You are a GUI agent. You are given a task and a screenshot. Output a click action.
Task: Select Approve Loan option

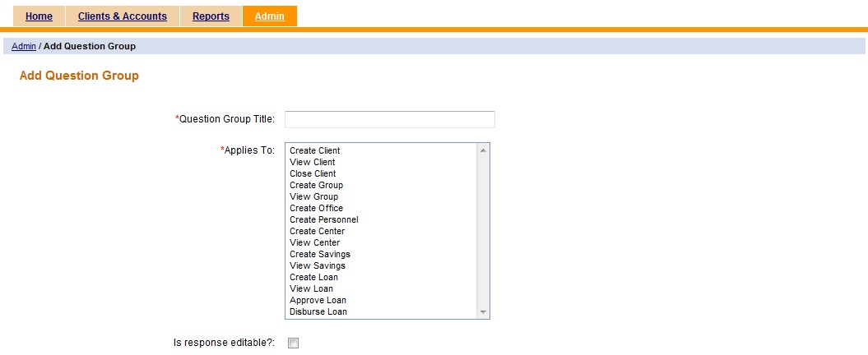318,300
